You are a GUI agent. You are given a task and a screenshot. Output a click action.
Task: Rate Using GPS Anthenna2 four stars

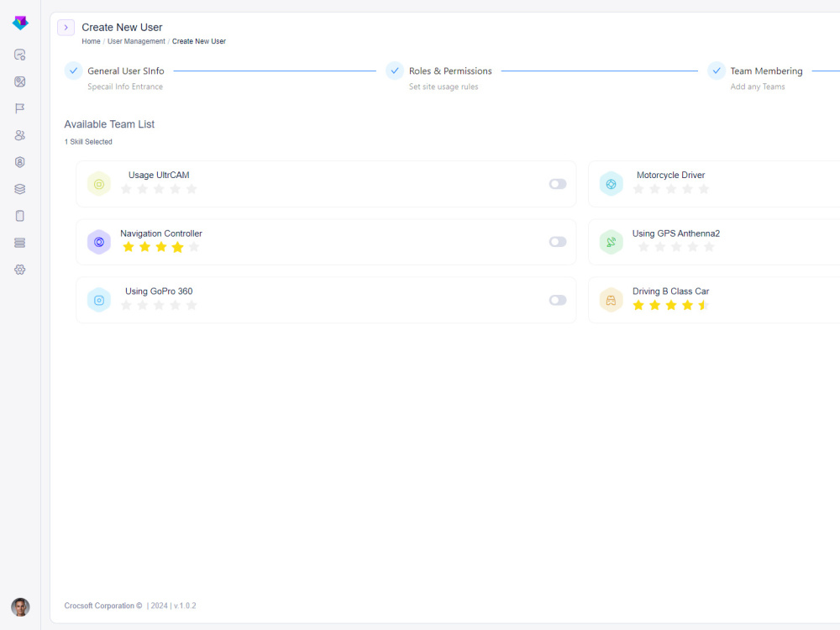[693, 247]
